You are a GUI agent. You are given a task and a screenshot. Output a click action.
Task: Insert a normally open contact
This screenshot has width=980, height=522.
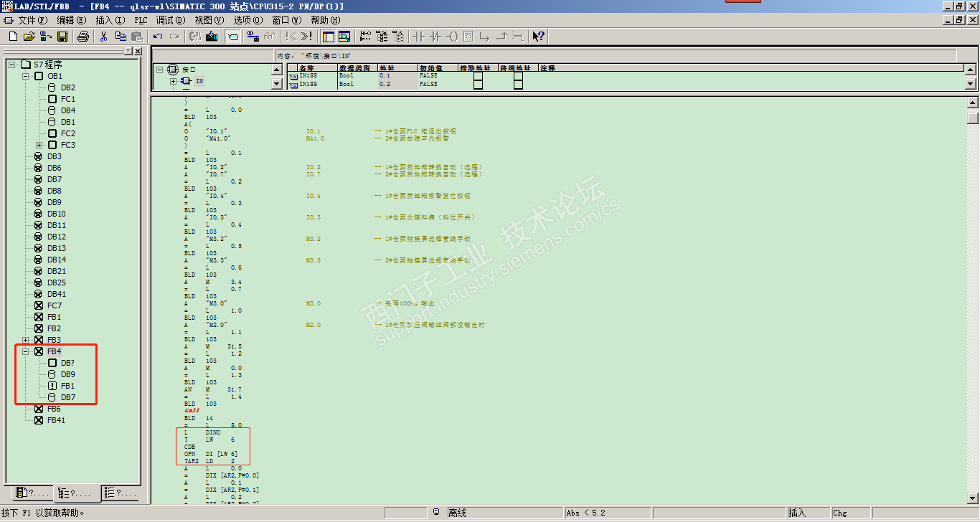pyautogui.click(x=419, y=37)
